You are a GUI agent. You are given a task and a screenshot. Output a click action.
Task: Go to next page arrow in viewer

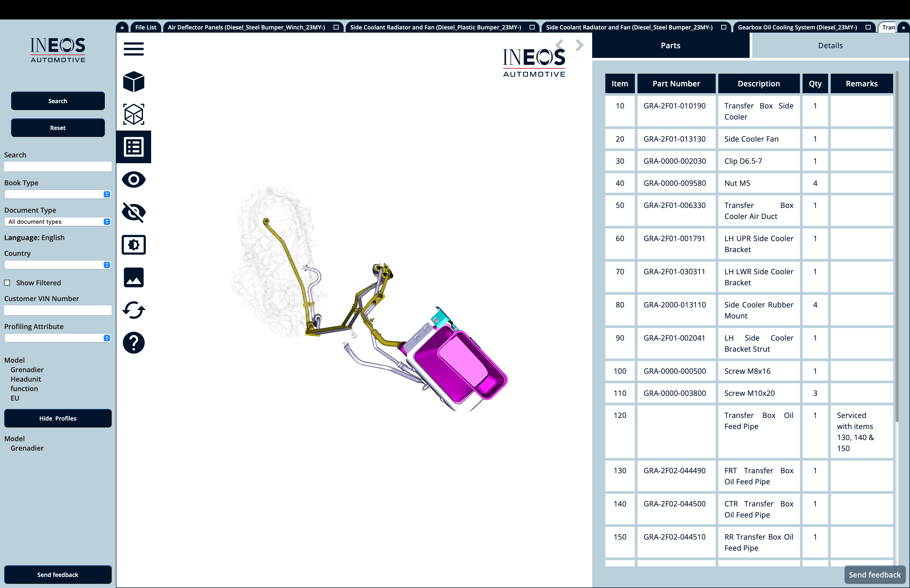(x=579, y=45)
